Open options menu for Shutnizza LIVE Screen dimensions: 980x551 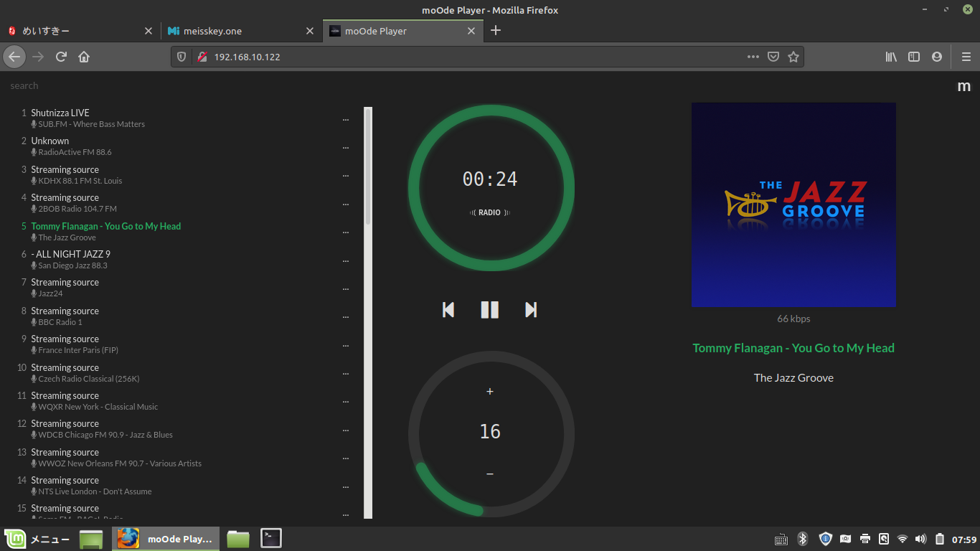[x=346, y=119]
